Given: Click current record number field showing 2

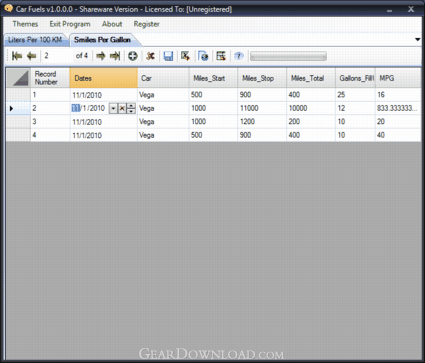Looking at the screenshot, I should coord(57,56).
